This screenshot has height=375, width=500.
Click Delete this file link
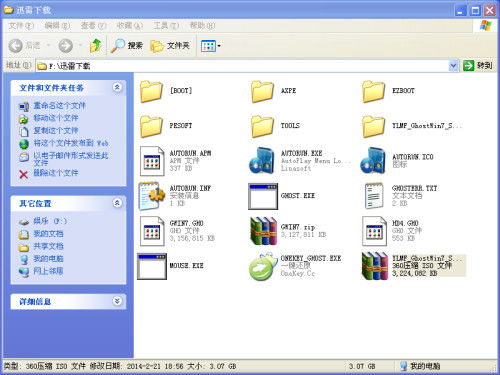[x=56, y=173]
